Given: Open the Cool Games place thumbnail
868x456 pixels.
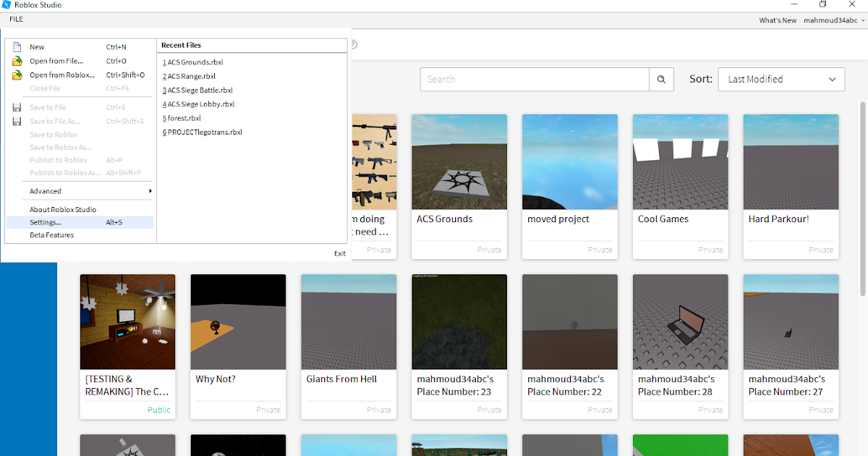Looking at the screenshot, I should tap(680, 161).
